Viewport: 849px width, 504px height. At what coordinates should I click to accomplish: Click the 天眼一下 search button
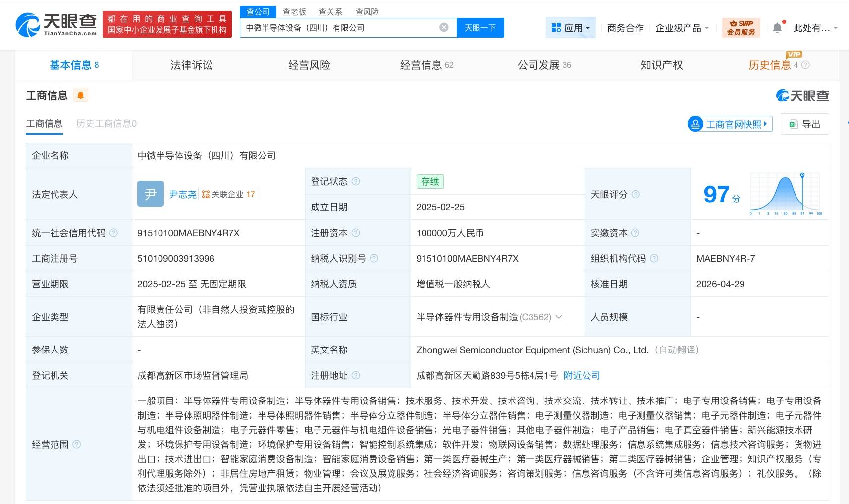coord(480,28)
